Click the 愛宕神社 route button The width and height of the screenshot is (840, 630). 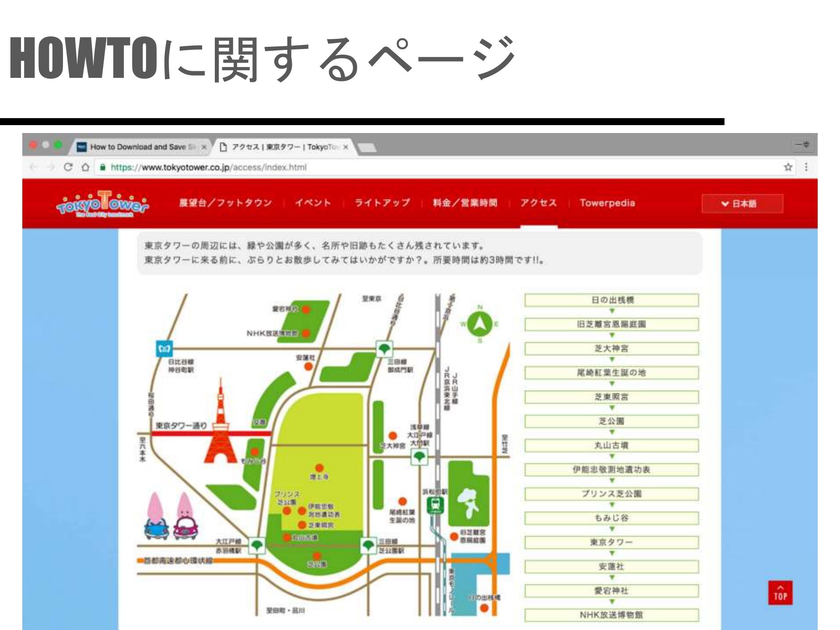point(612,591)
